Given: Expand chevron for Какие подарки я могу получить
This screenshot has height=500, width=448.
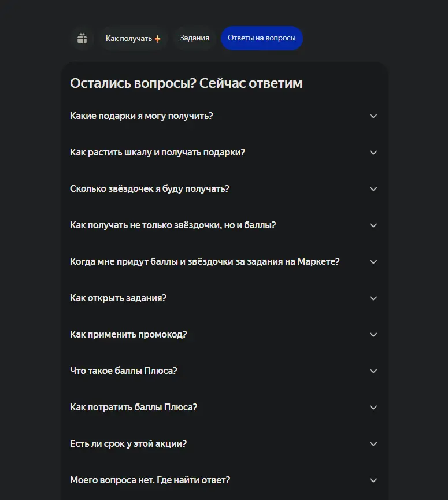Looking at the screenshot, I should [373, 116].
